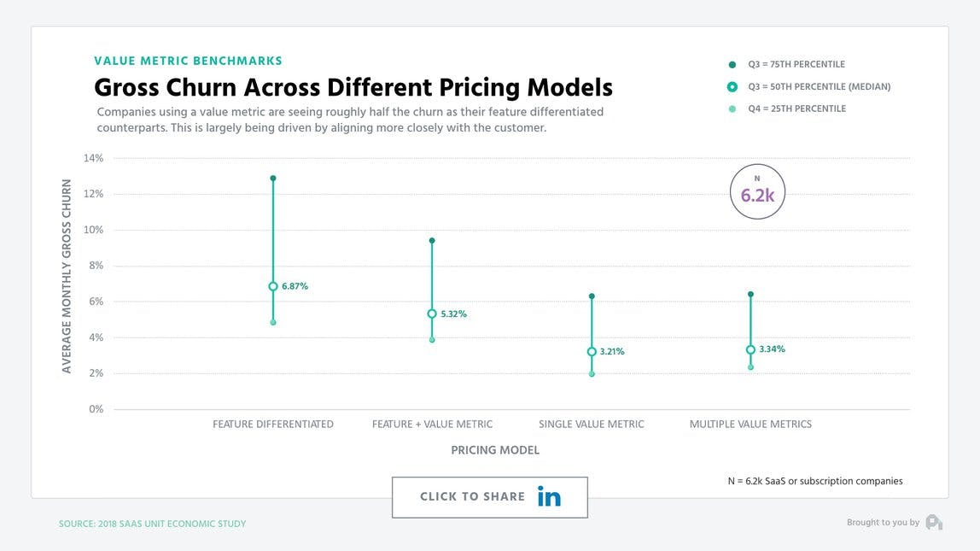Click the 5.32% data label
The height and width of the screenshot is (551, 980).
point(452,314)
